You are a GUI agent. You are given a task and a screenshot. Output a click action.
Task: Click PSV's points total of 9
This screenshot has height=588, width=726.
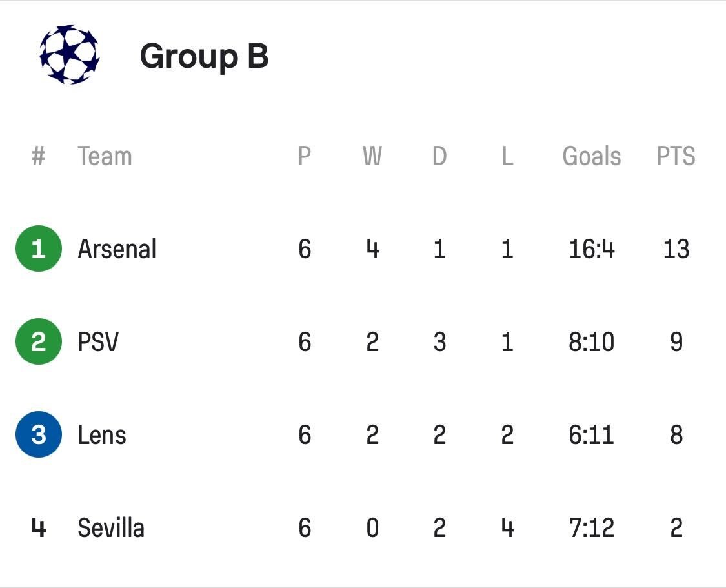point(676,341)
